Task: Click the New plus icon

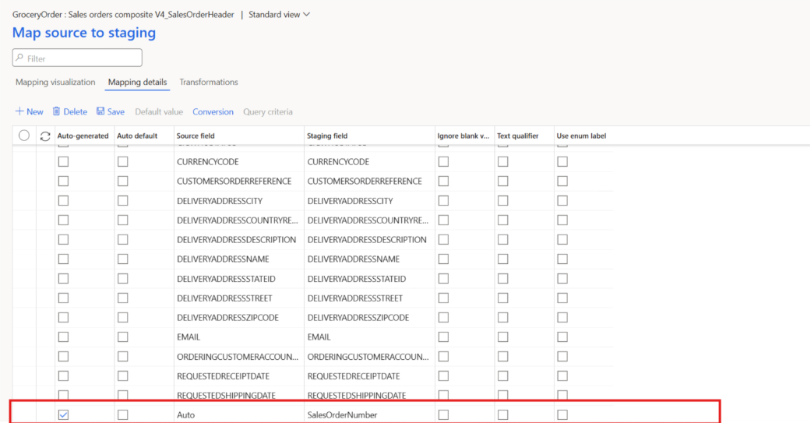Action: [x=19, y=111]
